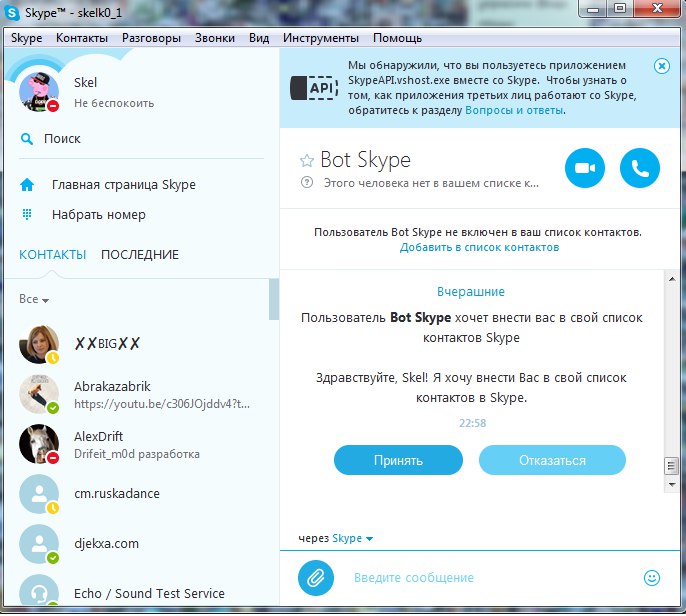Click chat scrollbar down arrow

coord(672,485)
